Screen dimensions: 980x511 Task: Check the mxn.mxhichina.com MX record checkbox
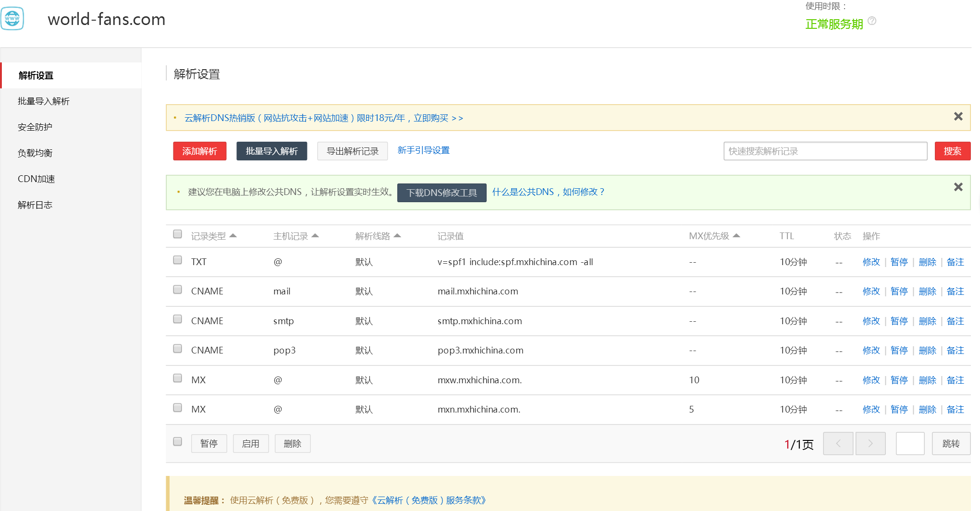pos(177,407)
